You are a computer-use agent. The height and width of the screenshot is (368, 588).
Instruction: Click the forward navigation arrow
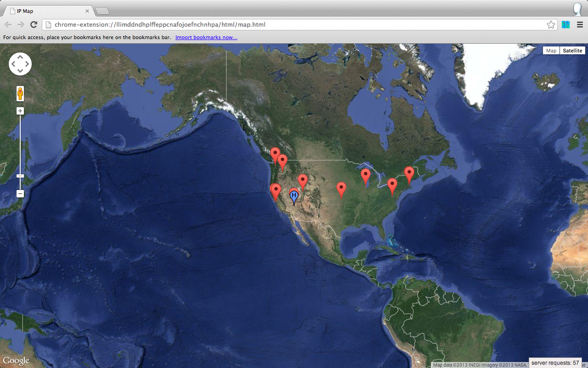(20, 24)
